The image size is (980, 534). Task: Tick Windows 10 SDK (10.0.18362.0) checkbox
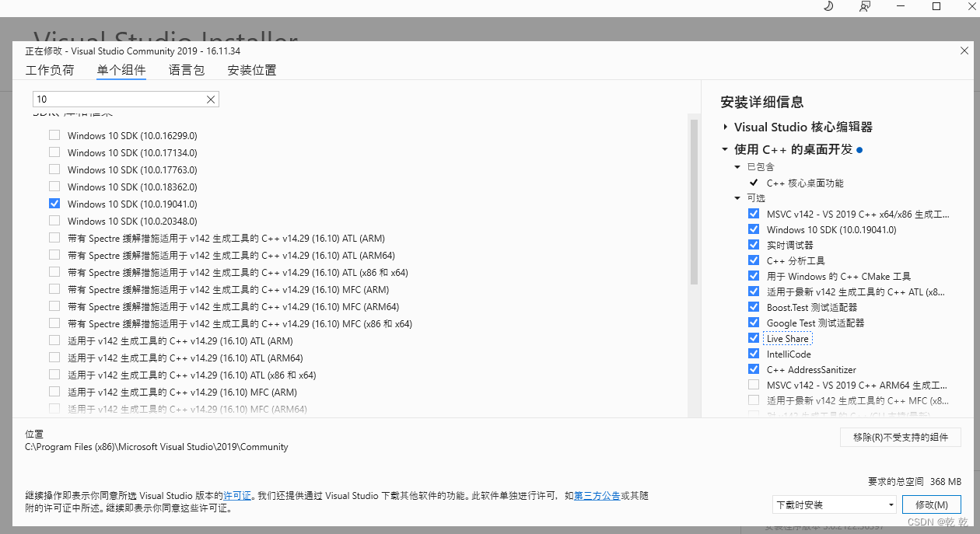pyautogui.click(x=54, y=186)
